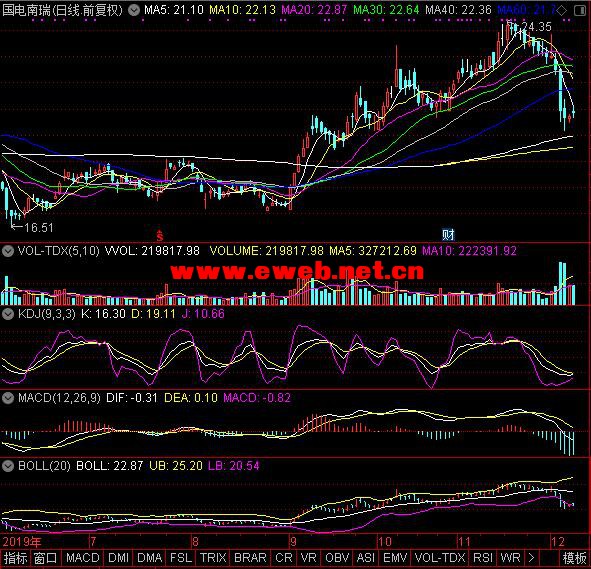
Task: Switch to the VR indicator tab
Action: coord(309,558)
